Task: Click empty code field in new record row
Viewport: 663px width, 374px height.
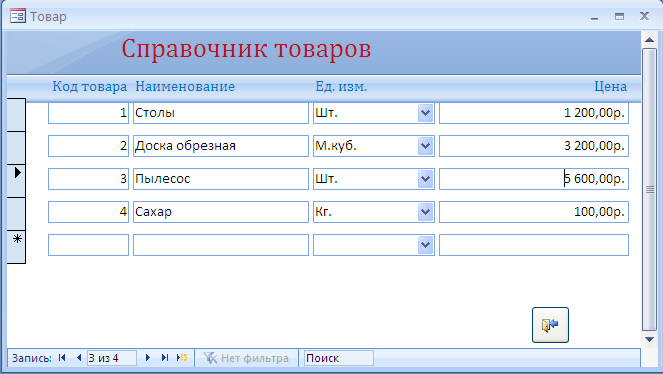Action: pos(88,245)
